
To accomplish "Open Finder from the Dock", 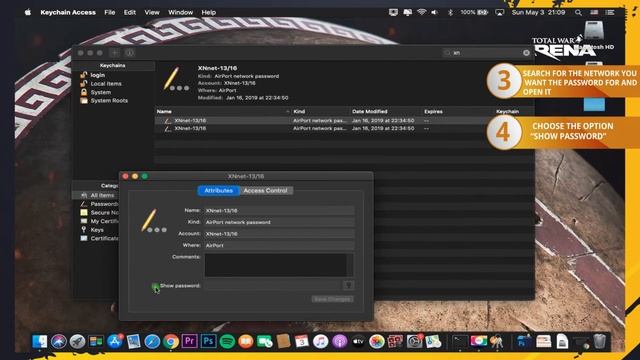I will pyautogui.click(x=40, y=341).
